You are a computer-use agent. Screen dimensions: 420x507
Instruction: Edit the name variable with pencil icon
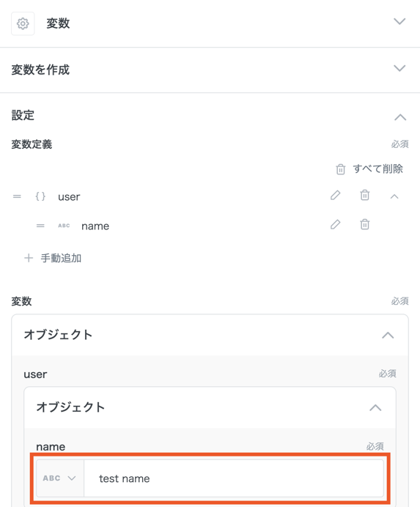pos(336,224)
